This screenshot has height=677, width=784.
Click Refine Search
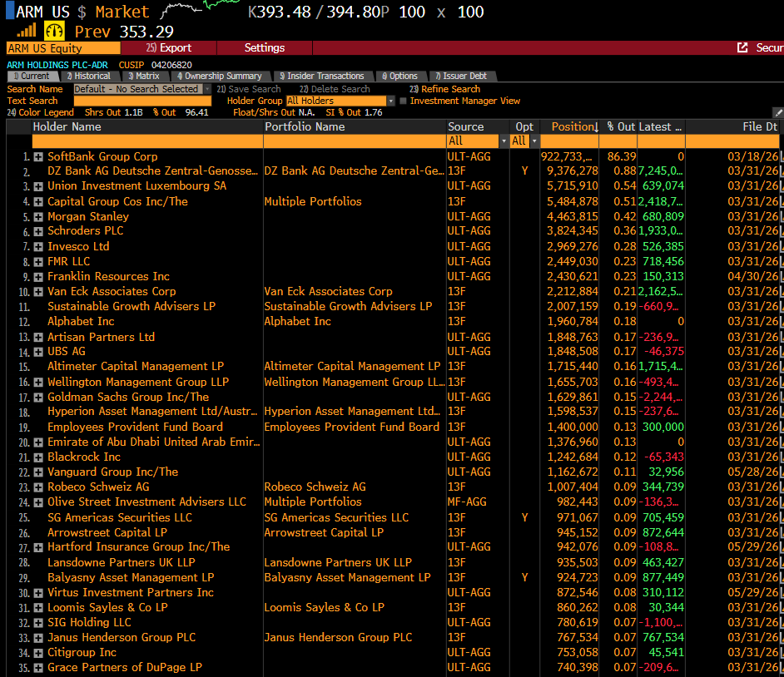(444, 89)
